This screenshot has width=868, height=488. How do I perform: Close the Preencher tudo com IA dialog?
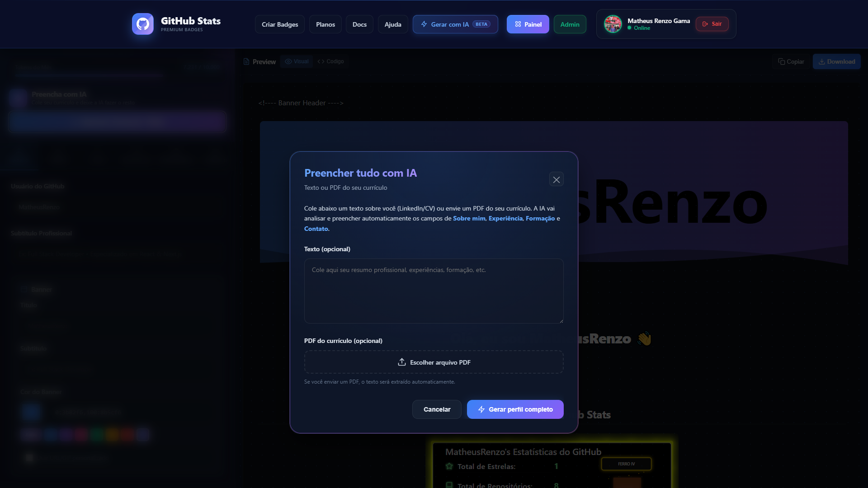[557, 179]
